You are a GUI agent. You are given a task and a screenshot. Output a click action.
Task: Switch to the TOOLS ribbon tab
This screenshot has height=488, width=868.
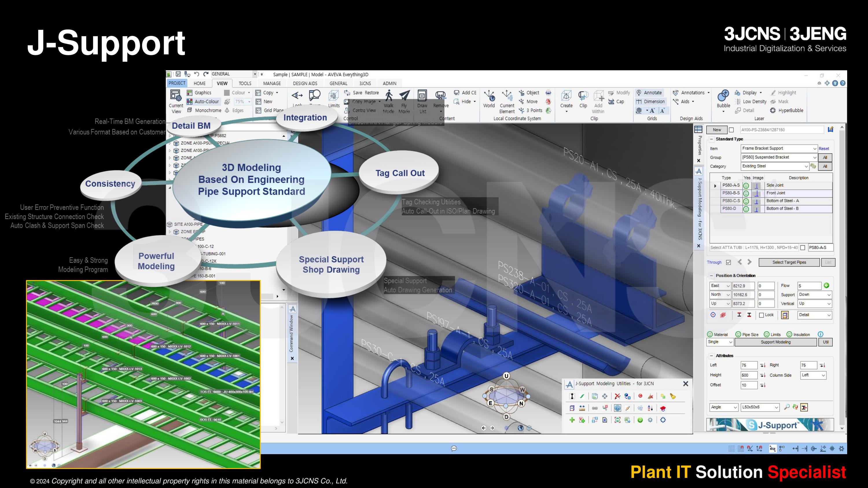(245, 84)
